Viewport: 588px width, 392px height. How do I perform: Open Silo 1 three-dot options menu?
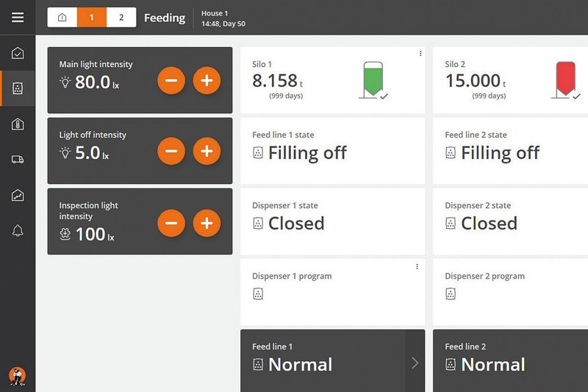click(x=420, y=54)
